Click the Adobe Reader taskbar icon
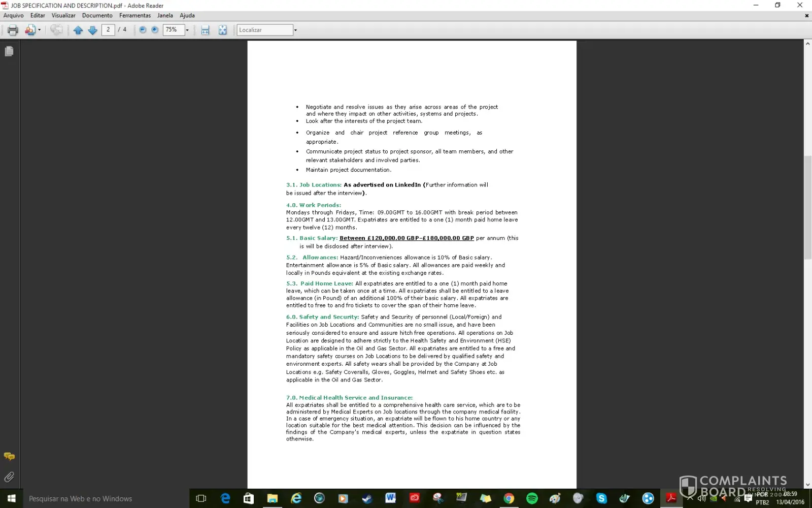Viewport: 812px width, 508px height. (671, 498)
